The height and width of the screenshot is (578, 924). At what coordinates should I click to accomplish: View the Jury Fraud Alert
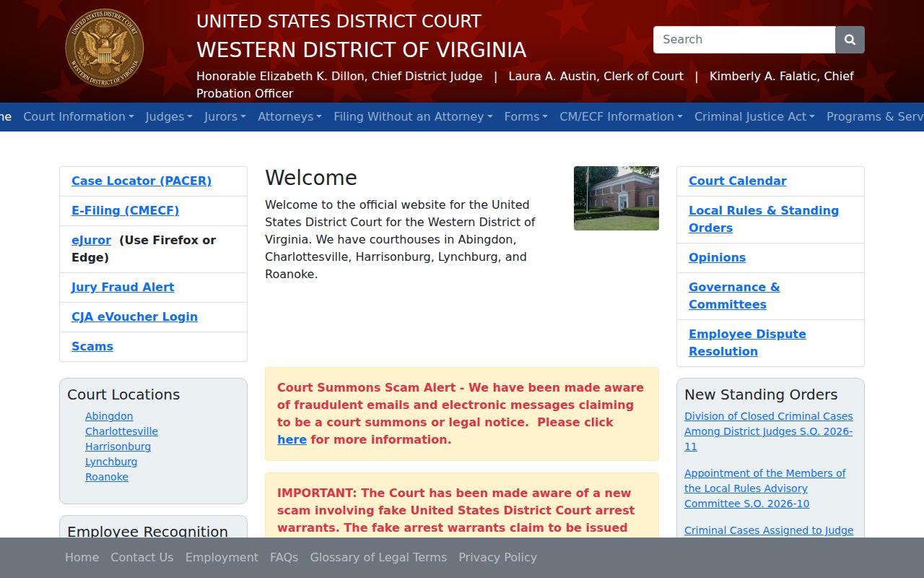[x=123, y=287]
